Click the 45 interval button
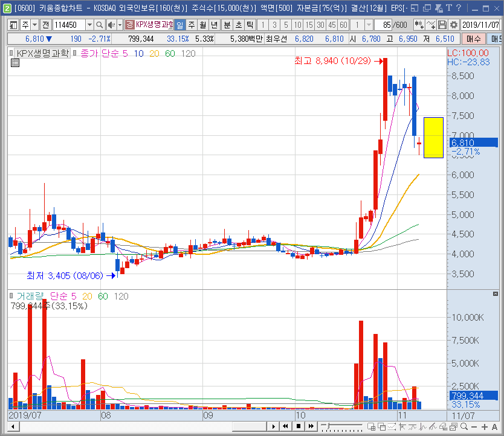 332,25
